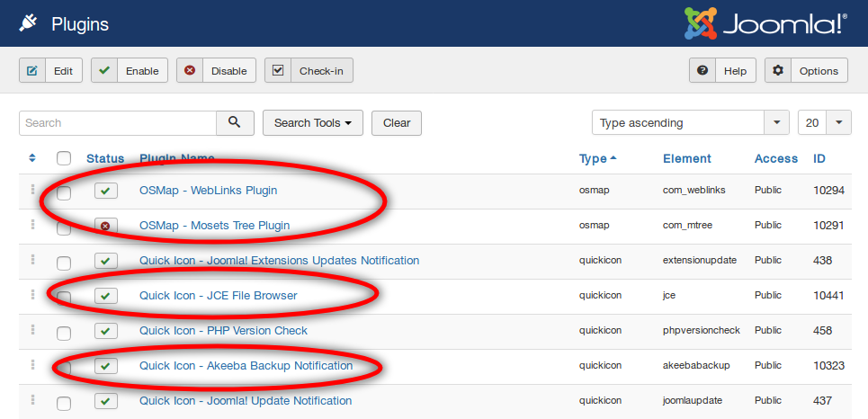868x419 pixels.
Task: Click drag handle for Extensions Updates Notification row
Action: pyautogui.click(x=32, y=260)
